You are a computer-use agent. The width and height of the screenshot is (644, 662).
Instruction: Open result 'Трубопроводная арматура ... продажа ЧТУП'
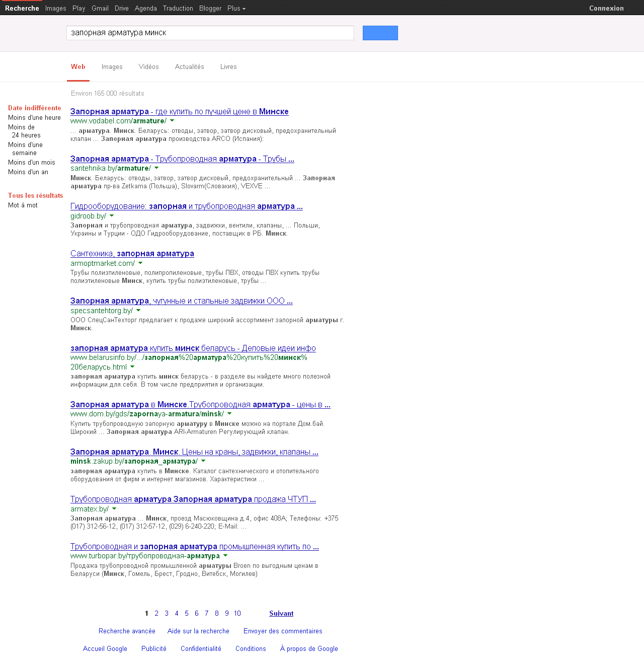coord(193,499)
